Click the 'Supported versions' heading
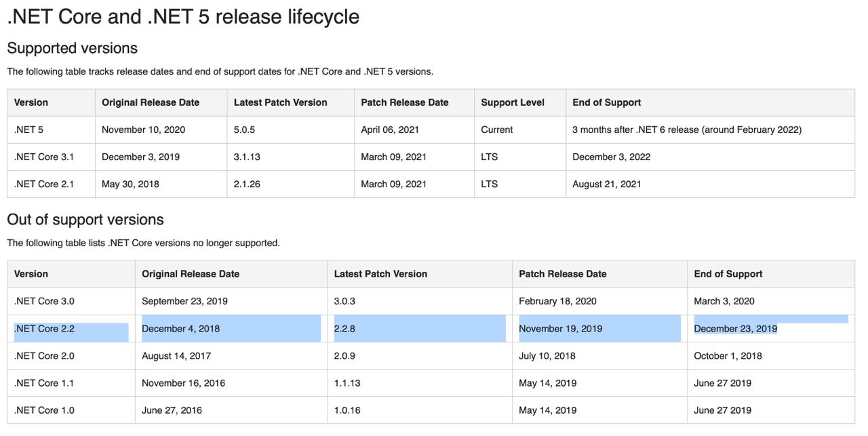 tap(72, 48)
